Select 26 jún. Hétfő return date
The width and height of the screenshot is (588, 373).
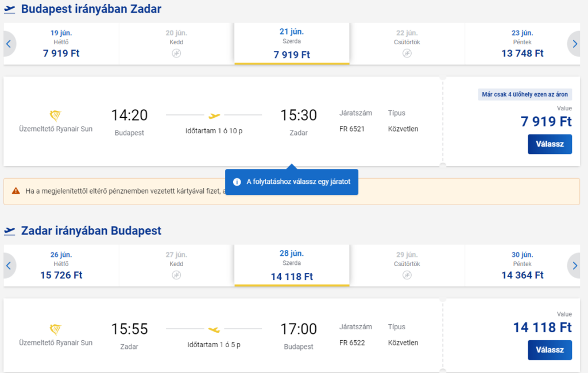(61, 266)
